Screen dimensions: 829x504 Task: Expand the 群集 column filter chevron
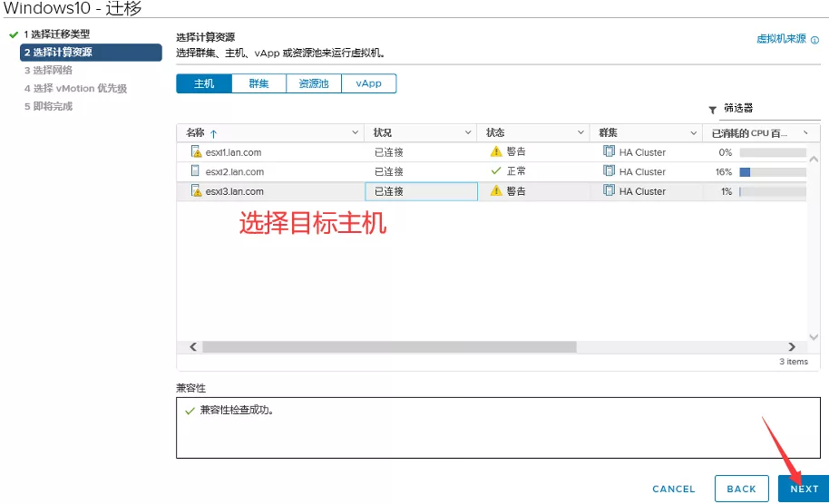click(x=694, y=132)
